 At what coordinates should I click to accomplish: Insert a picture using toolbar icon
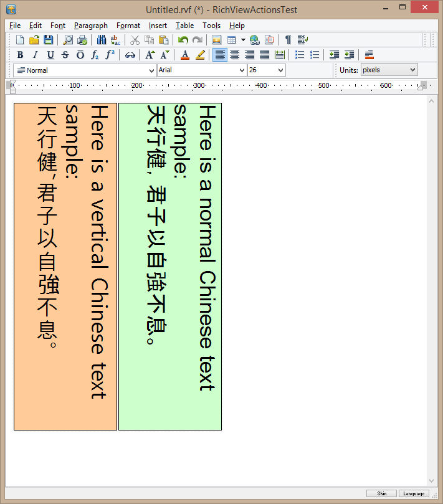(217, 40)
